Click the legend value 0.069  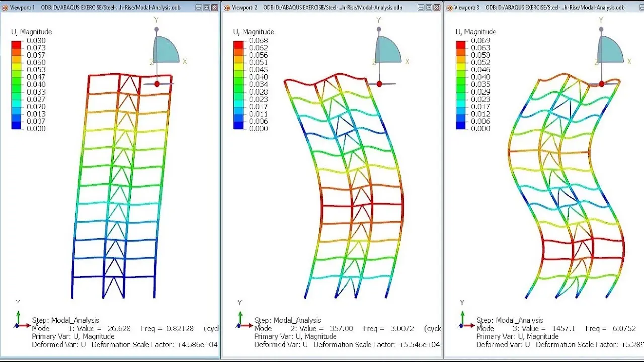click(x=480, y=41)
